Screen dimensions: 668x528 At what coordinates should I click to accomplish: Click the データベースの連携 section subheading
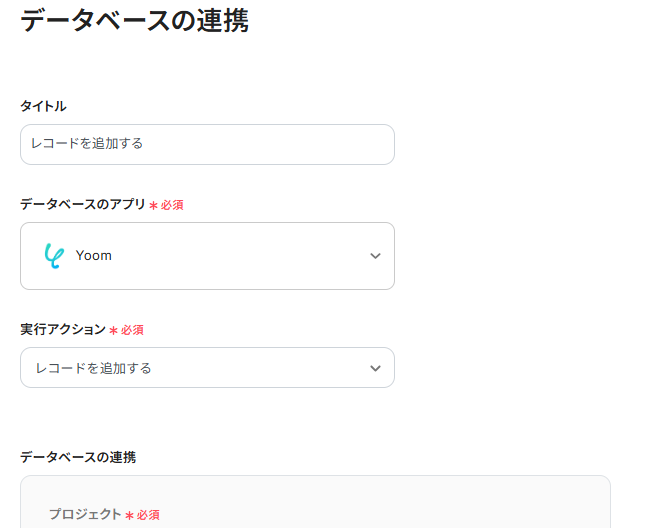[78, 457]
